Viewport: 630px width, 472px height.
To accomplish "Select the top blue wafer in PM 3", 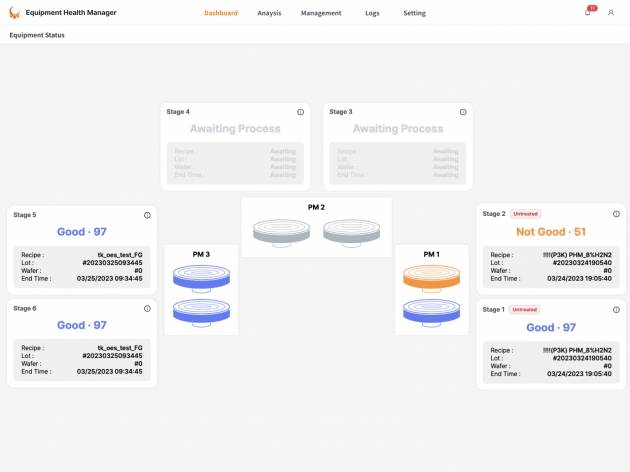I will click(201, 276).
